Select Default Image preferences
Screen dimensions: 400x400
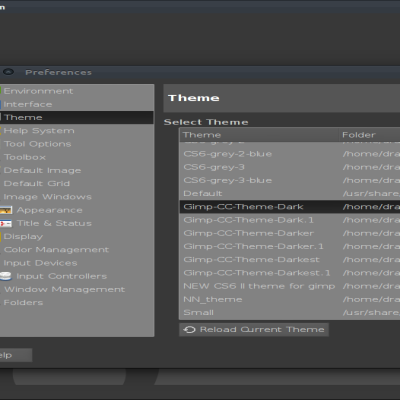[42, 170]
